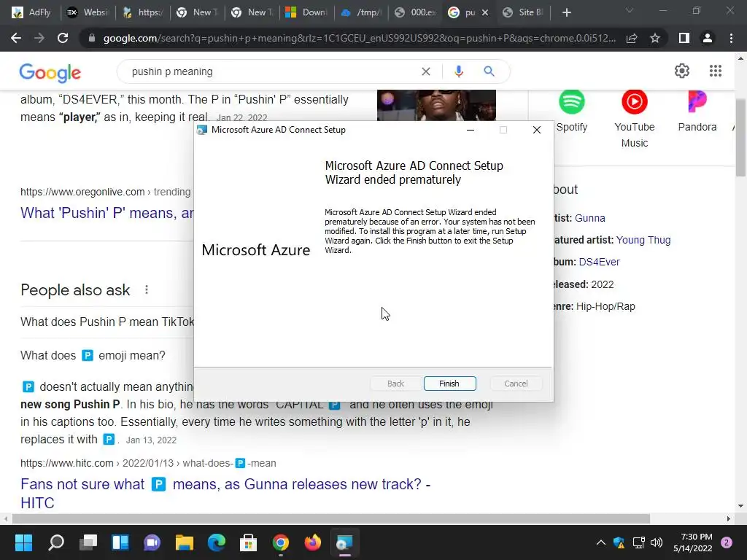Viewport: 747px width, 560px height.
Task: Click the horizontal scrollbar at page bottom
Action: click(x=331, y=518)
